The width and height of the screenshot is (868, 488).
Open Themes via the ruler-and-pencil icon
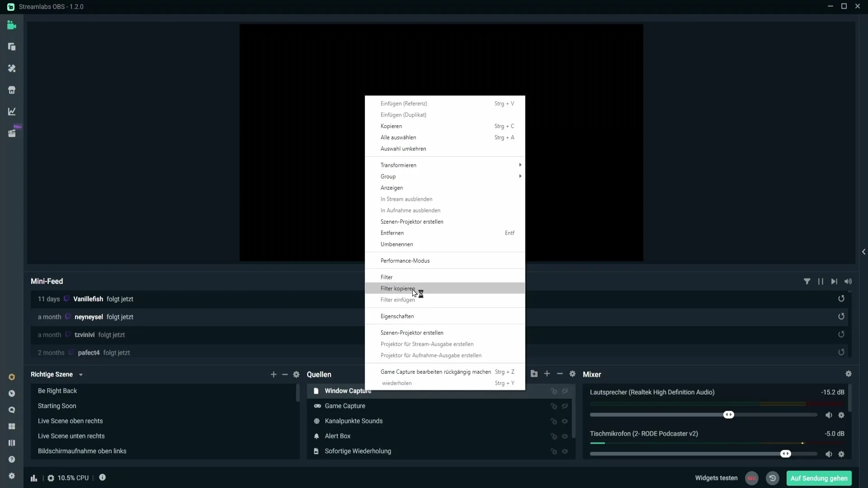click(12, 68)
